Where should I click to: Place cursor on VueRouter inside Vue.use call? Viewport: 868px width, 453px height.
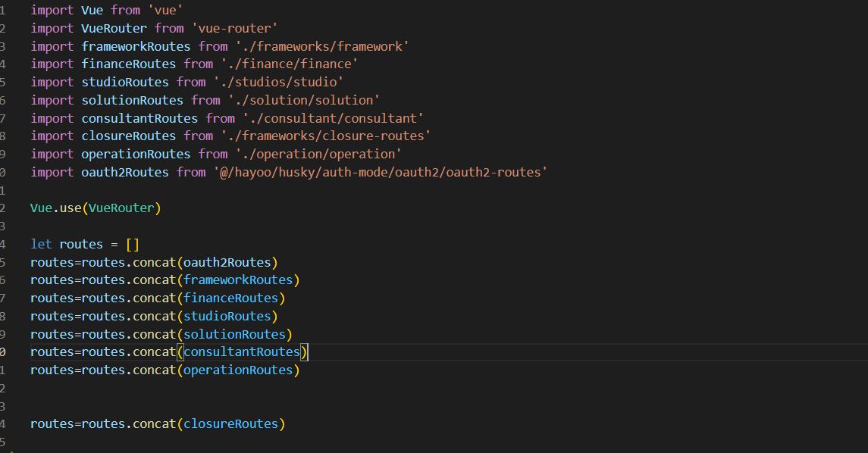pyautogui.click(x=121, y=208)
